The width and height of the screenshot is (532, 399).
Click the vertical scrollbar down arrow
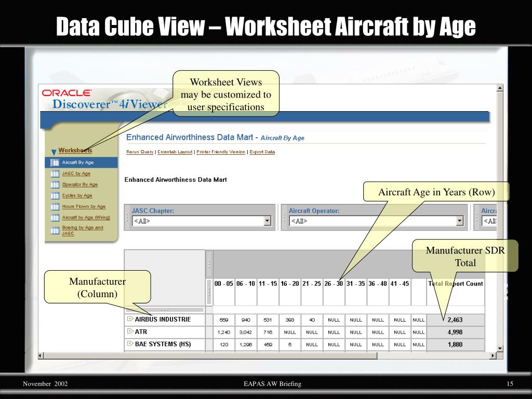point(500,349)
